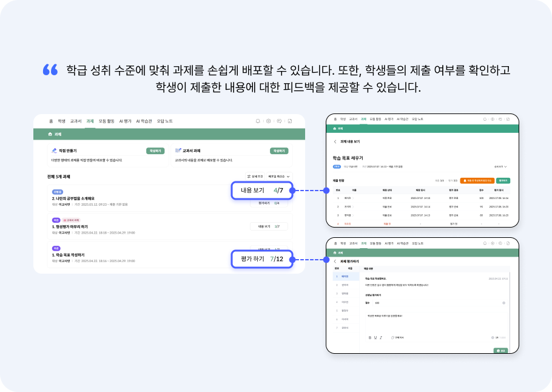Open the settings gear icon in top toolbar
552x392 pixels.
[269, 121]
